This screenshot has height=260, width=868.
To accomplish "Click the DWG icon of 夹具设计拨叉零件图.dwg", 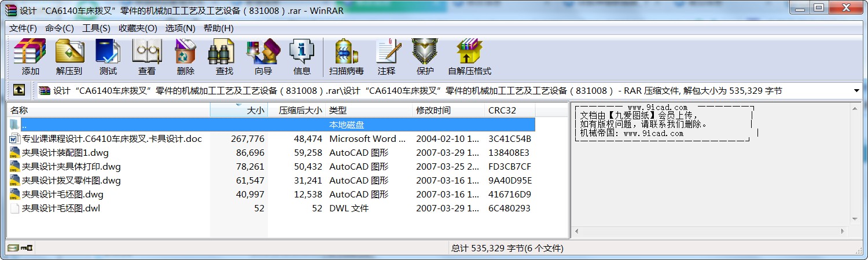I will point(15,181).
